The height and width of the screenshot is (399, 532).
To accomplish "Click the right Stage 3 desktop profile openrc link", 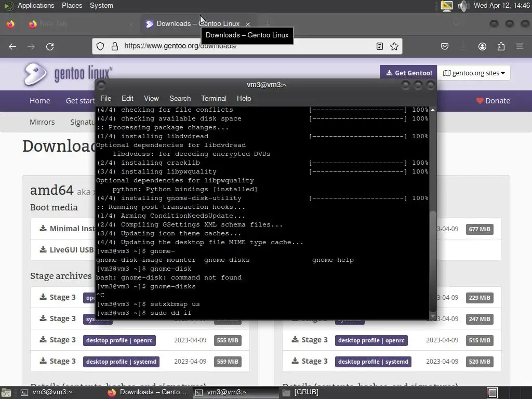I will (371, 340).
